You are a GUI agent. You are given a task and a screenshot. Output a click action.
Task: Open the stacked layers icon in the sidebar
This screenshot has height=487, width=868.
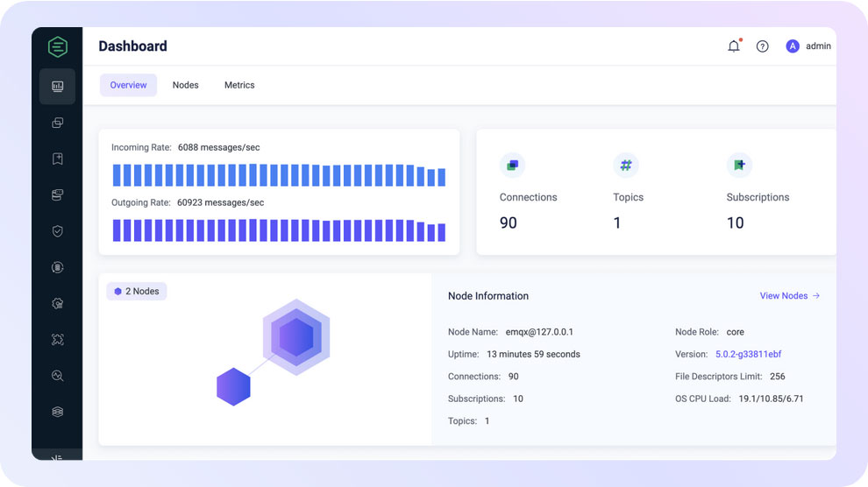[57, 412]
